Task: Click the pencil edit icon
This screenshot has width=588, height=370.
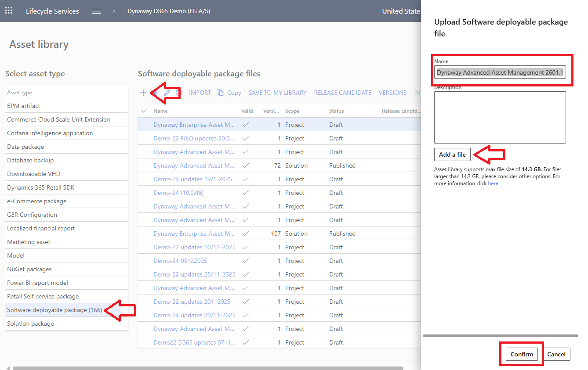Action: [x=167, y=93]
